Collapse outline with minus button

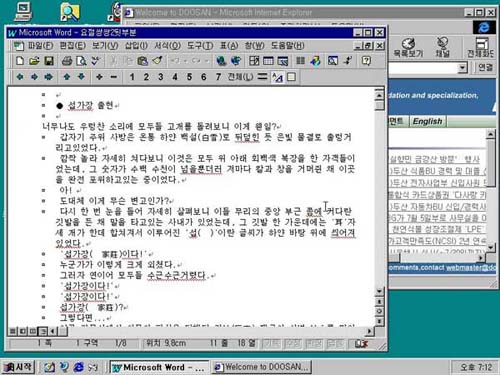(114, 77)
